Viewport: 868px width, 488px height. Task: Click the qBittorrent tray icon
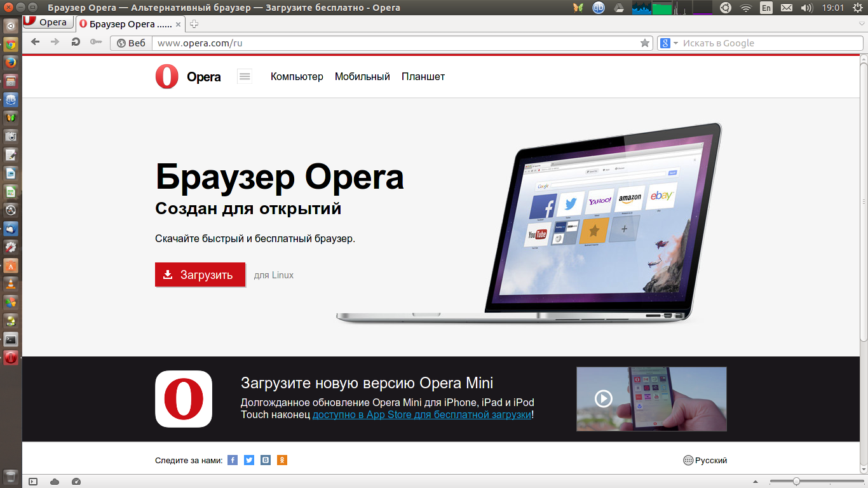point(599,8)
